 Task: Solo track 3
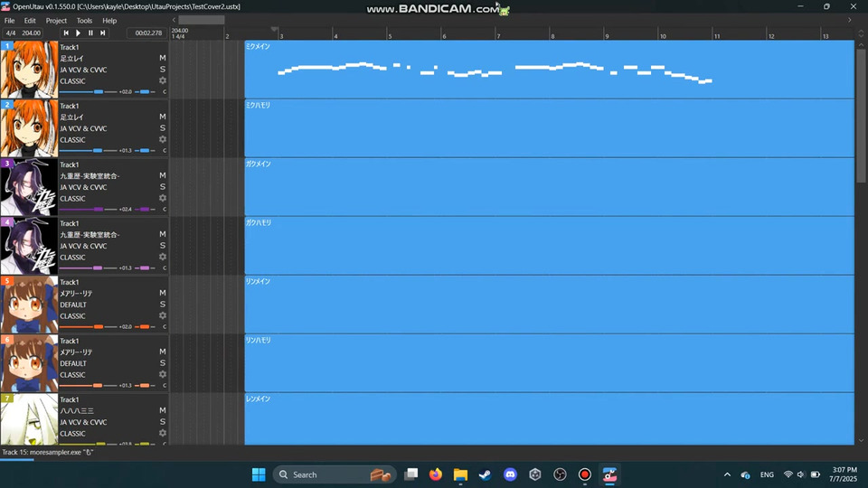click(x=162, y=186)
